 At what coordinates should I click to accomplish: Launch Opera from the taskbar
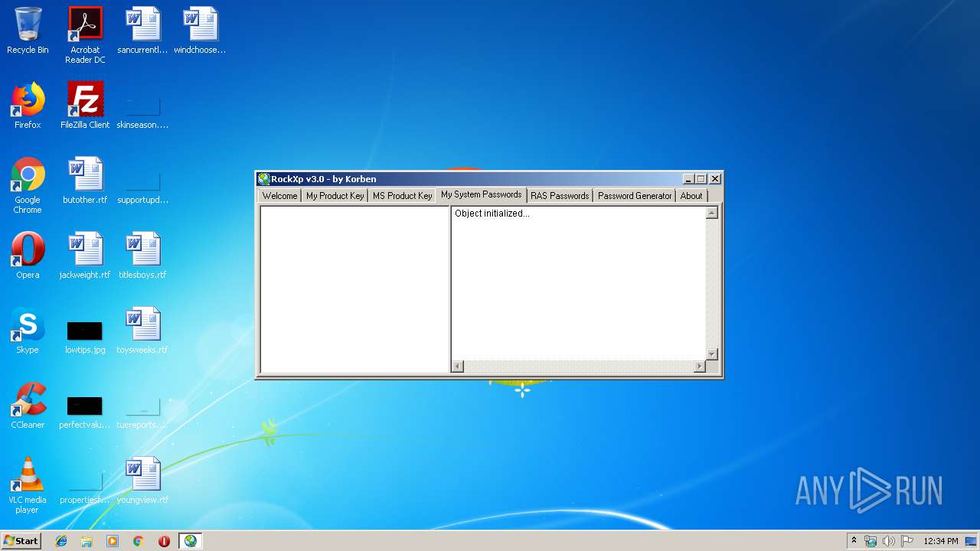point(164,541)
